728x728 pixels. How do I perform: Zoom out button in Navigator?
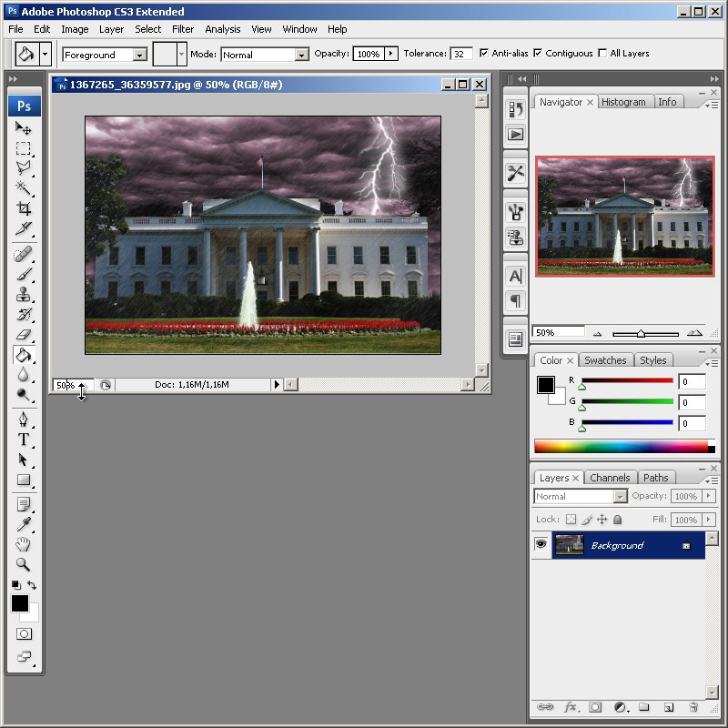598,333
